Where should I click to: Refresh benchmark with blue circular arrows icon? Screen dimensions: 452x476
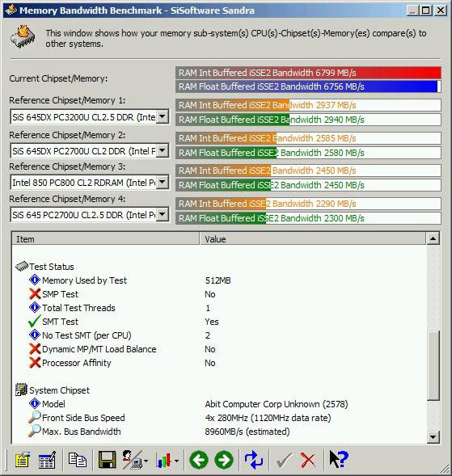(x=254, y=460)
